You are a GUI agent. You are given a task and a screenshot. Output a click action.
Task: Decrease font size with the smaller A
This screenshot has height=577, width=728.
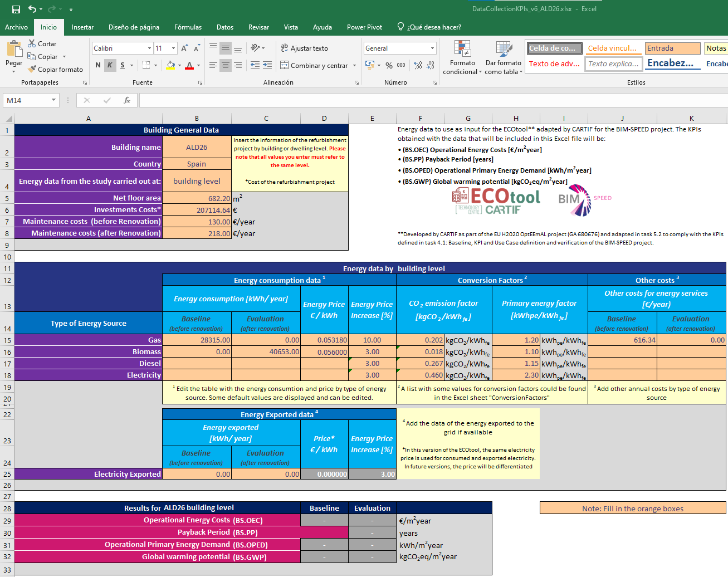point(198,48)
